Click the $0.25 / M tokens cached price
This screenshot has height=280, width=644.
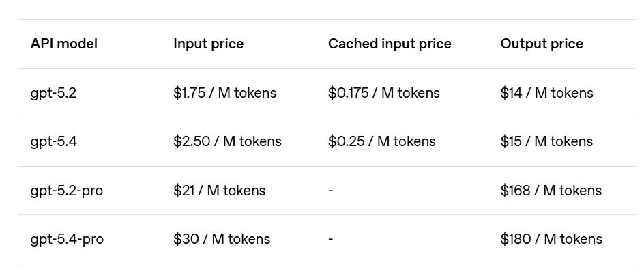[381, 141]
